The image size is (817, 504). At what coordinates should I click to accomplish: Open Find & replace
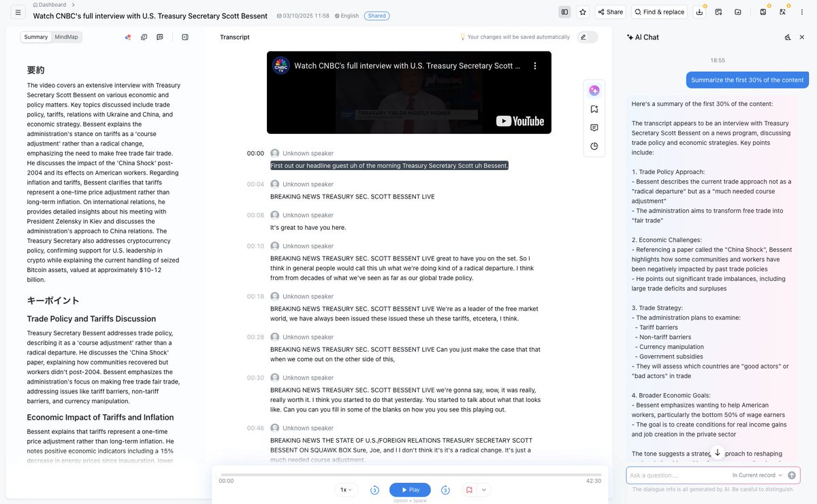click(x=659, y=12)
